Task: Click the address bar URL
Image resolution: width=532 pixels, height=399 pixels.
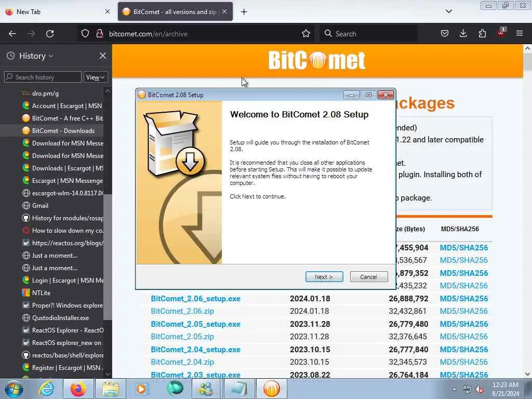Action: pyautogui.click(x=148, y=34)
